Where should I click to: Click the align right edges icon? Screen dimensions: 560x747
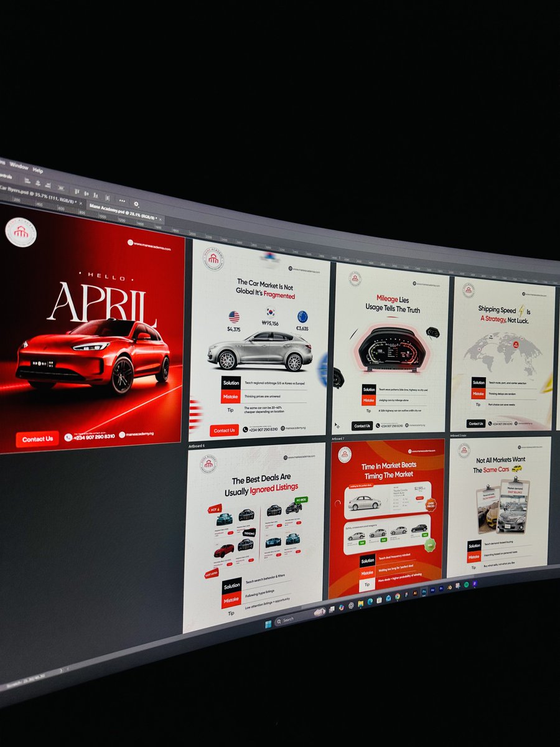tap(48, 186)
